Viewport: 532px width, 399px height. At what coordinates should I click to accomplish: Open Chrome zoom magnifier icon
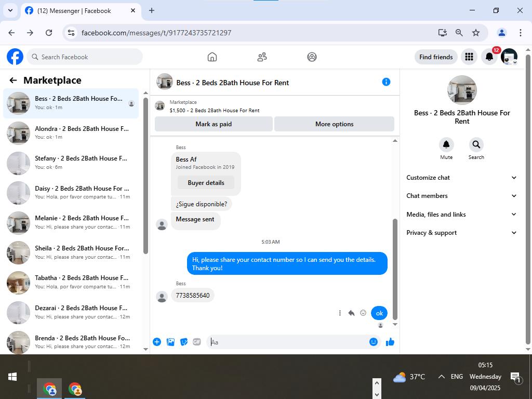(459, 33)
